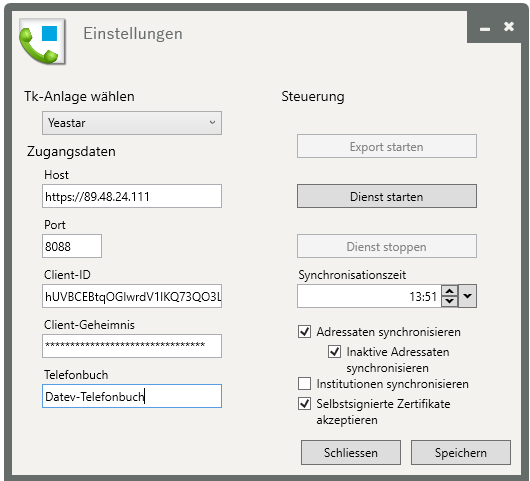Enable Institutionen synchronisieren checkbox
Image resolution: width=530 pixels, height=481 pixels.
pos(305,384)
